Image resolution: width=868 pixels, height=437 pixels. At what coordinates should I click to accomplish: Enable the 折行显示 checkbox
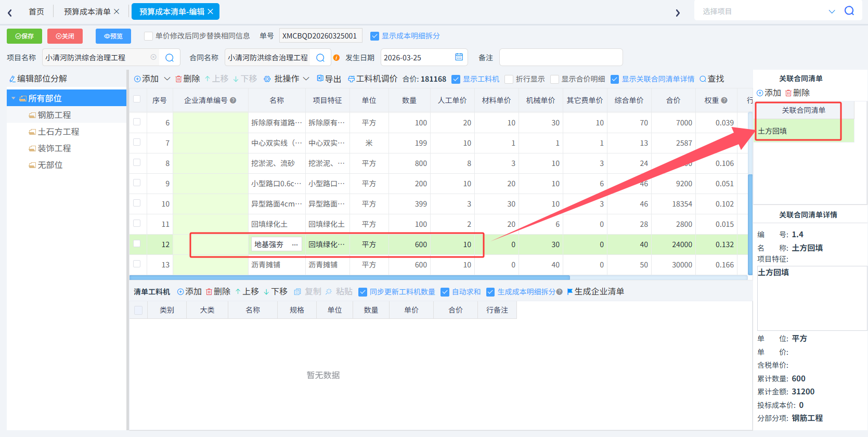point(509,79)
